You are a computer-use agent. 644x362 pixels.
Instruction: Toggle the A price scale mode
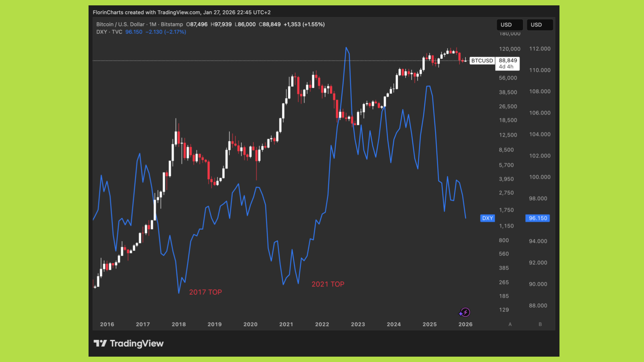(510, 324)
